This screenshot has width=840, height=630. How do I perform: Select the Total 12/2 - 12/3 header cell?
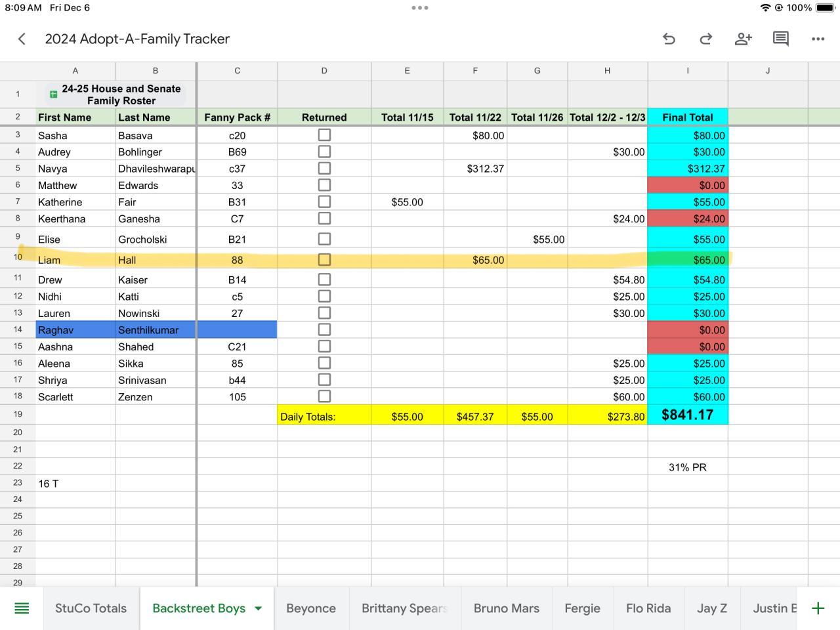tap(608, 117)
